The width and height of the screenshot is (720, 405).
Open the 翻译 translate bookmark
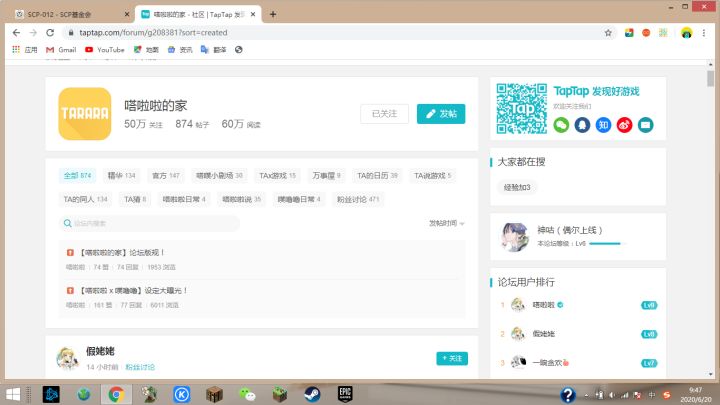214,50
